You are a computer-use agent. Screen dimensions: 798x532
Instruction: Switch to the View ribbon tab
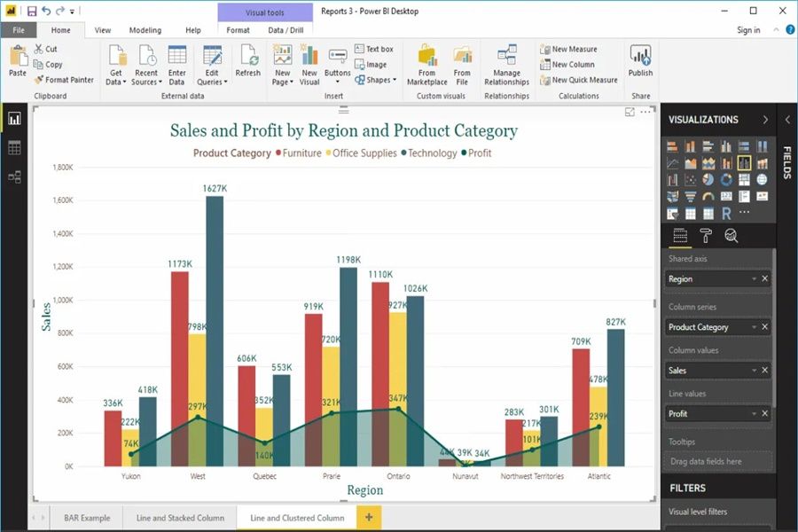point(102,30)
